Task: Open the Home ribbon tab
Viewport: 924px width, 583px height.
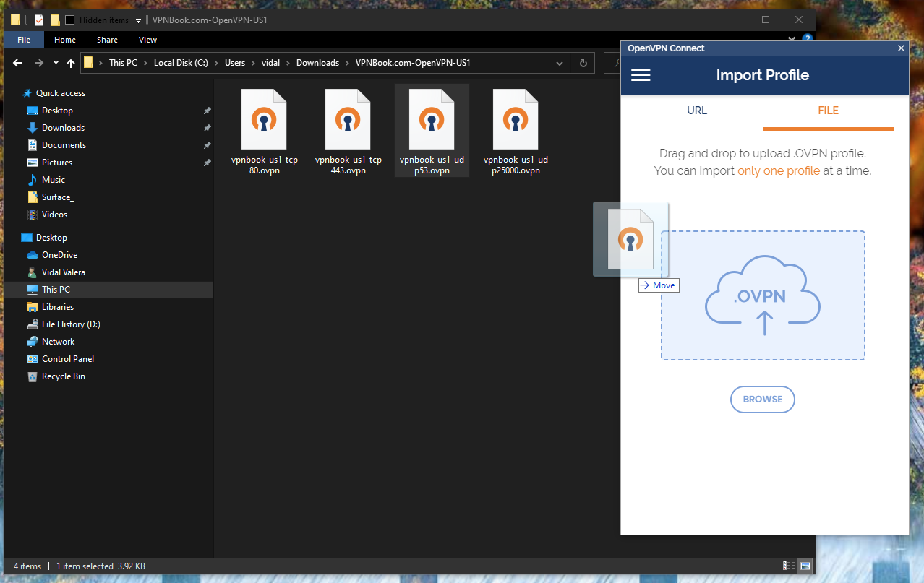Action: coord(65,40)
